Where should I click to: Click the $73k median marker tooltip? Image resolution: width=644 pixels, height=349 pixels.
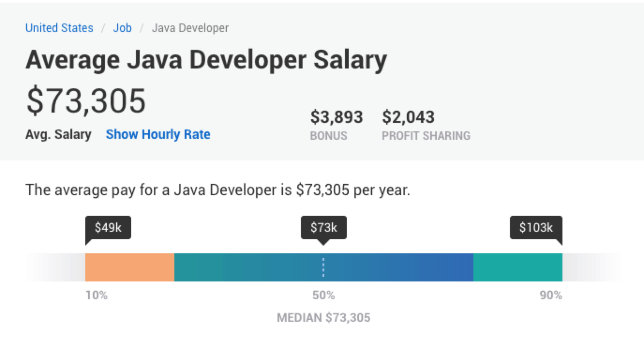322,228
